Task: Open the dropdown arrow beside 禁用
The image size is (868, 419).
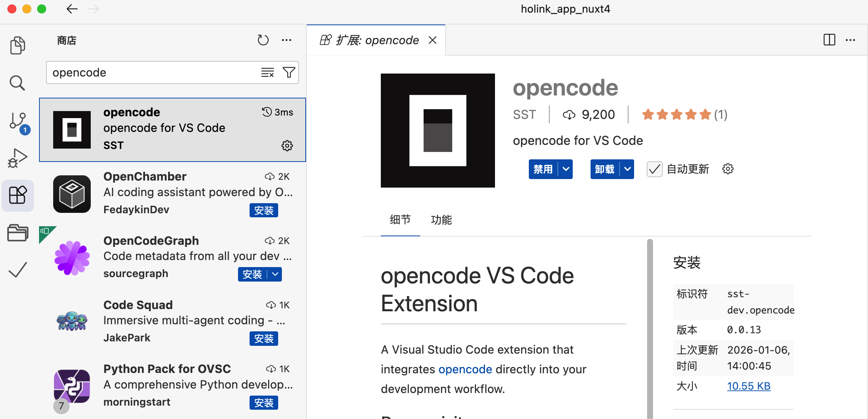Action: click(566, 169)
